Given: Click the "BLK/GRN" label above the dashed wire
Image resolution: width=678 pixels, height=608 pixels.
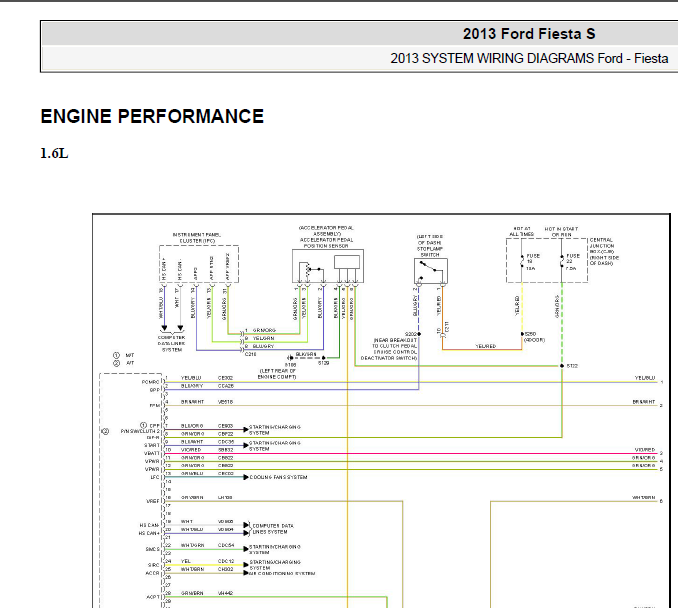Looking at the screenshot, I should 306,354.
